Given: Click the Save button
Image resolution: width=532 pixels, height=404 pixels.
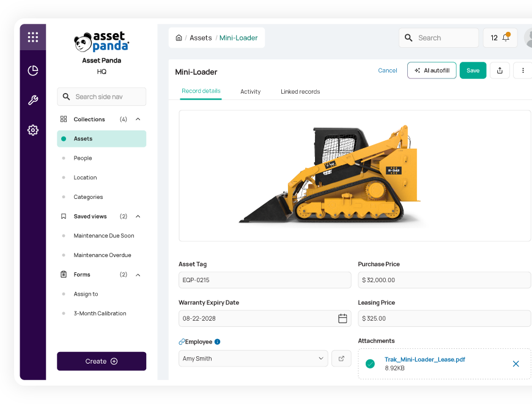Looking at the screenshot, I should point(473,70).
